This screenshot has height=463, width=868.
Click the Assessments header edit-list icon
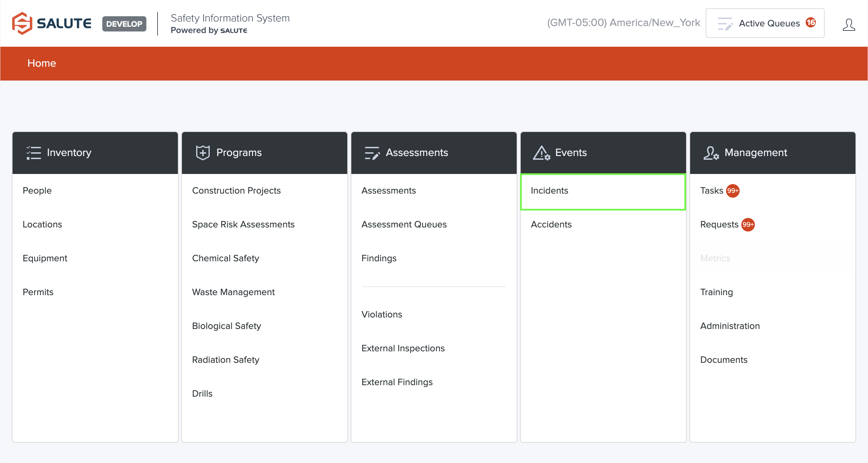point(372,153)
